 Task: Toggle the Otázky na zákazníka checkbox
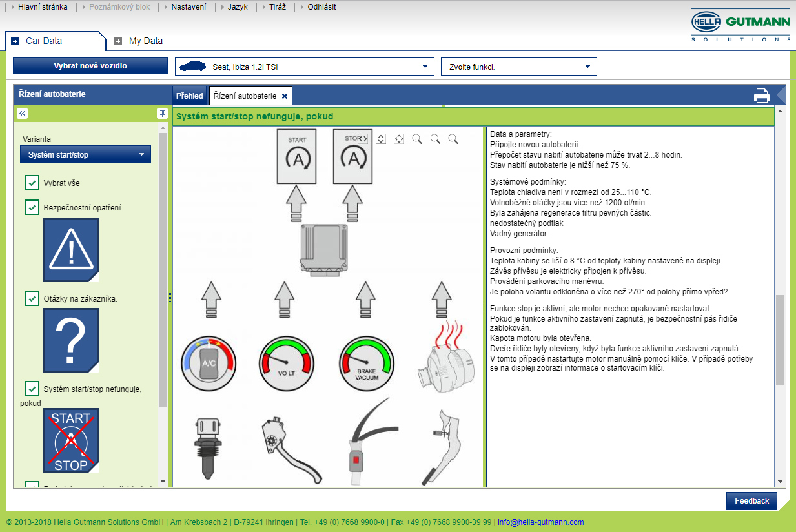tap(32, 298)
